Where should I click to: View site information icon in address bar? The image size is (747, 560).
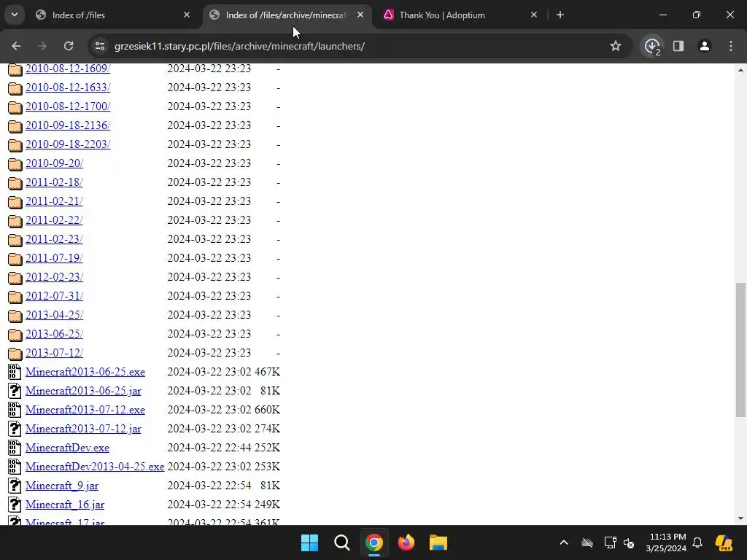(100, 46)
